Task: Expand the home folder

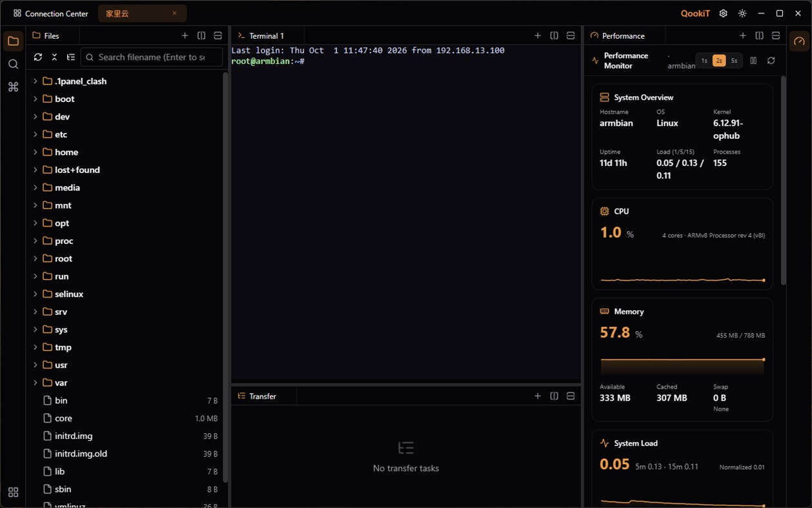Action: point(36,152)
